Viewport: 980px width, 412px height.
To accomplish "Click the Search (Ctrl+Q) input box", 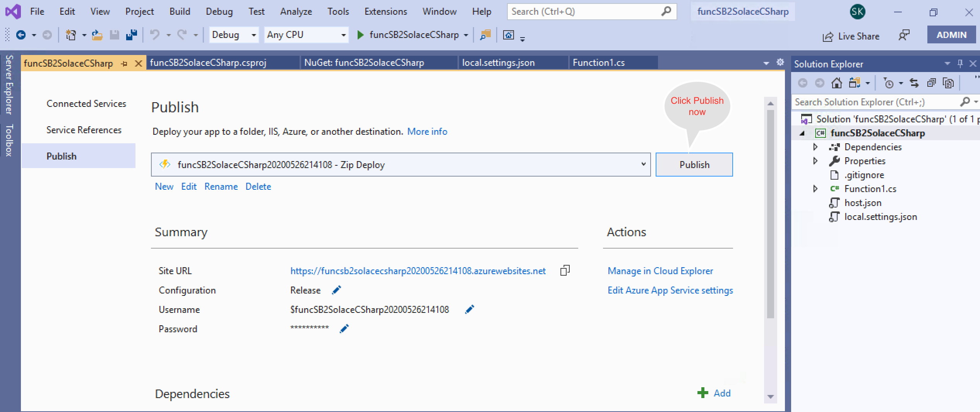I will (584, 12).
